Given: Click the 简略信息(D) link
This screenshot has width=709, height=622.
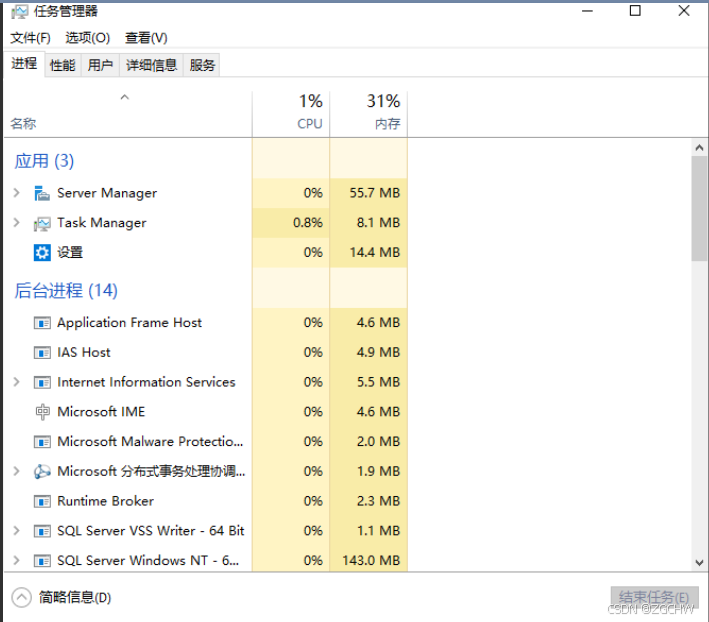Looking at the screenshot, I should 75,598.
